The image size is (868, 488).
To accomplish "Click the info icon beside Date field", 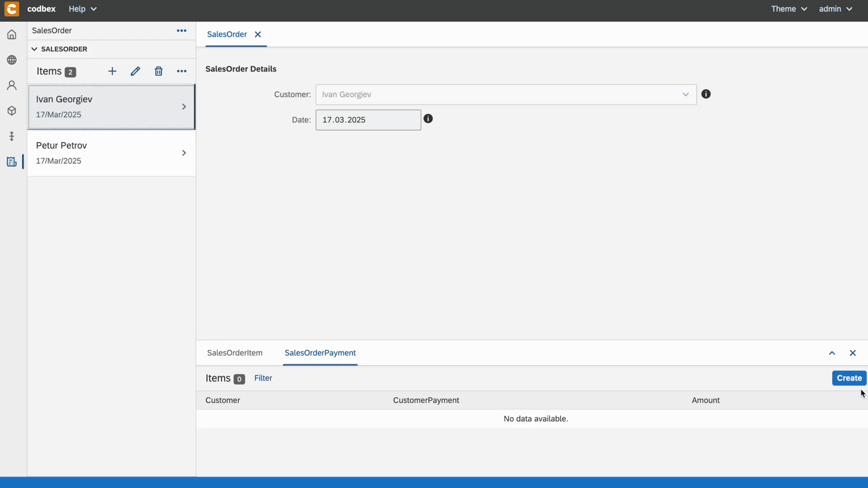I will tap(428, 119).
